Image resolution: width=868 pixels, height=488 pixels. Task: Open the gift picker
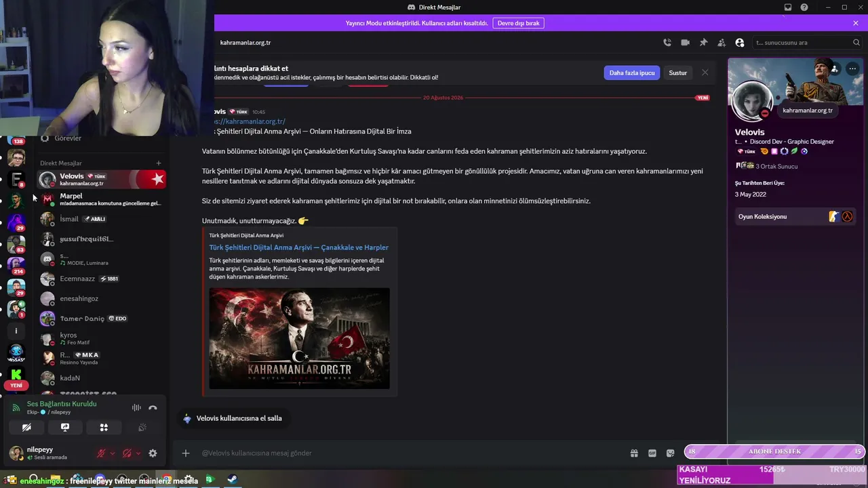pos(634,453)
